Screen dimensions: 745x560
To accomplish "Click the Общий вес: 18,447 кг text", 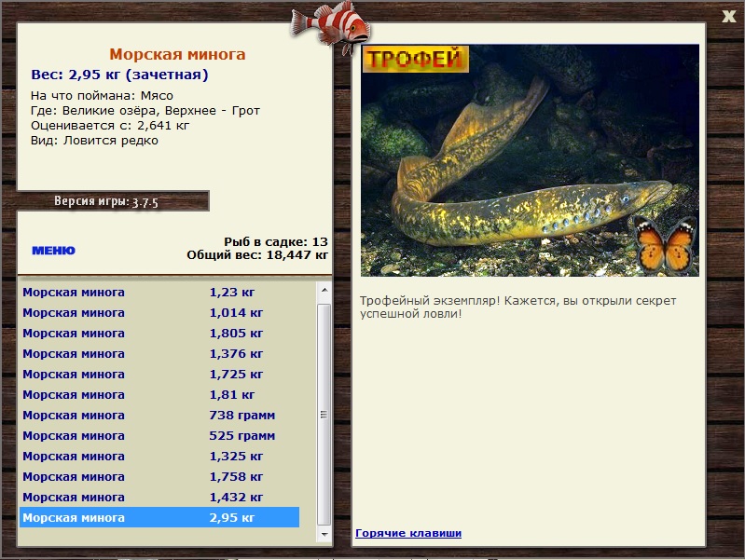I will [257, 255].
